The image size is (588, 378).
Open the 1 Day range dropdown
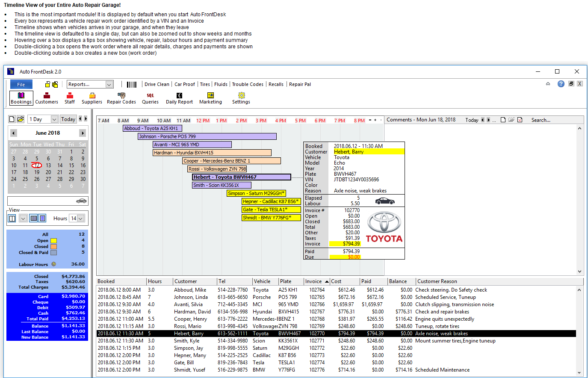[x=54, y=119]
